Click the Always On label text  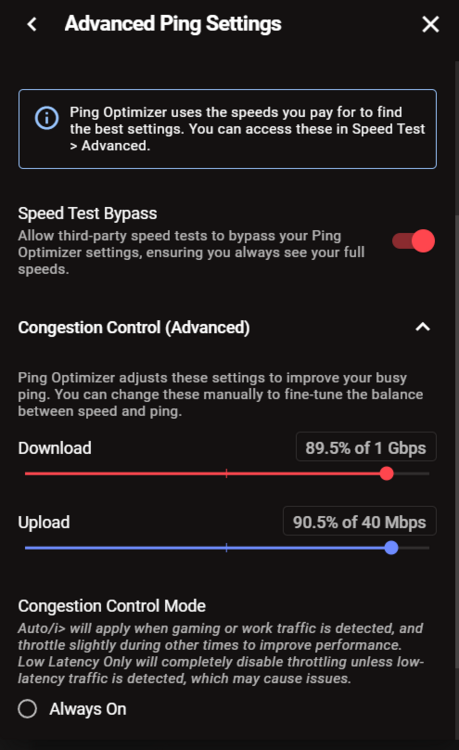[88, 709]
